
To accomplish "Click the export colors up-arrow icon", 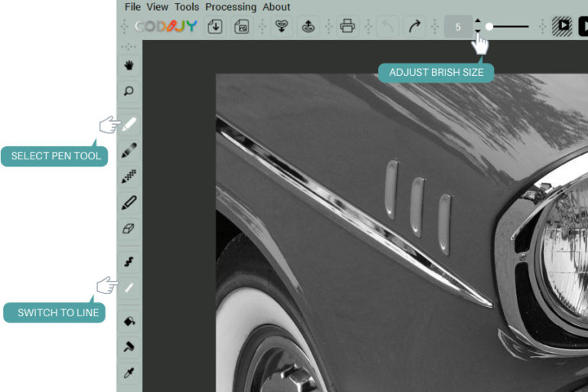I will pyautogui.click(x=308, y=27).
